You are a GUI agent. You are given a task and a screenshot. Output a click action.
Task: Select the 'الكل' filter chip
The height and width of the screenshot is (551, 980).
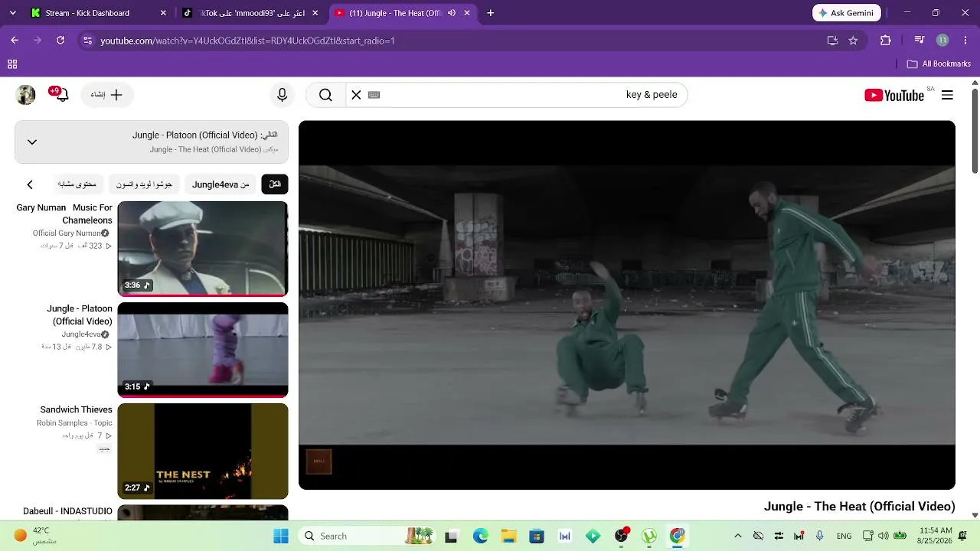click(275, 184)
